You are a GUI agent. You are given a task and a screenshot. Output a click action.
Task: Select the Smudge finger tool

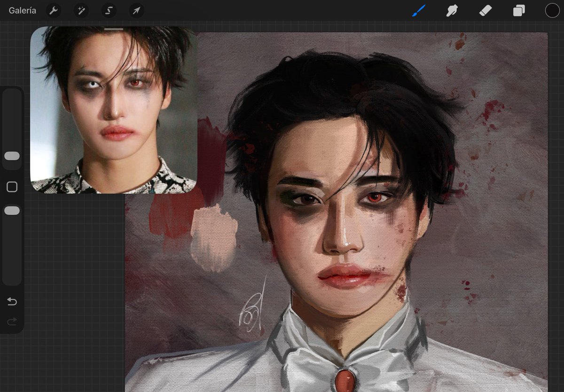click(452, 10)
